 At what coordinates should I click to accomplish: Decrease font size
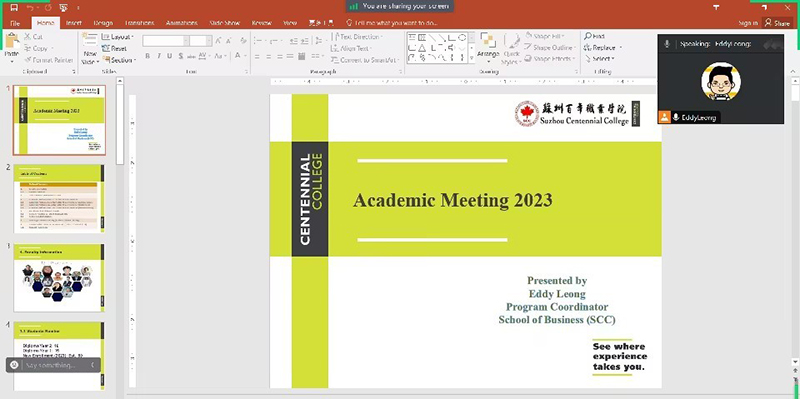(x=229, y=41)
